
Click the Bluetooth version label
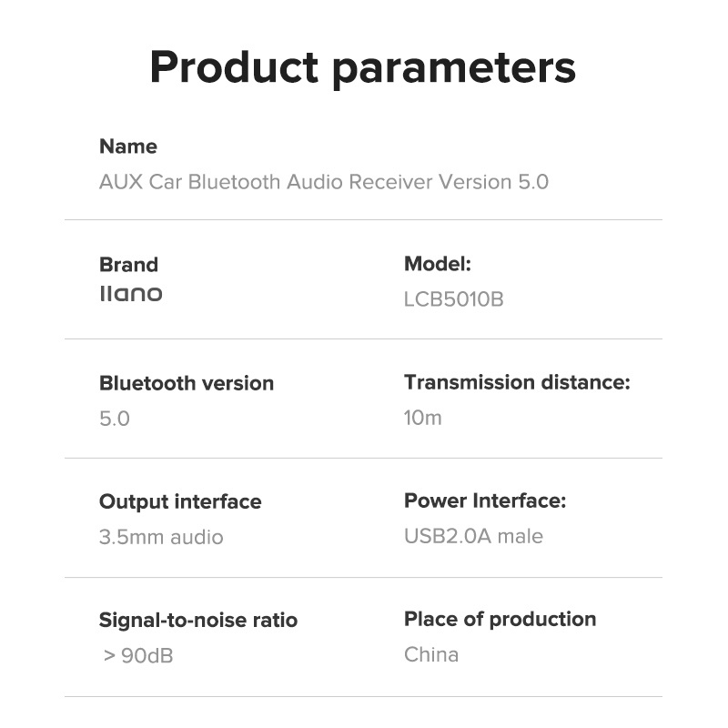pos(186,383)
